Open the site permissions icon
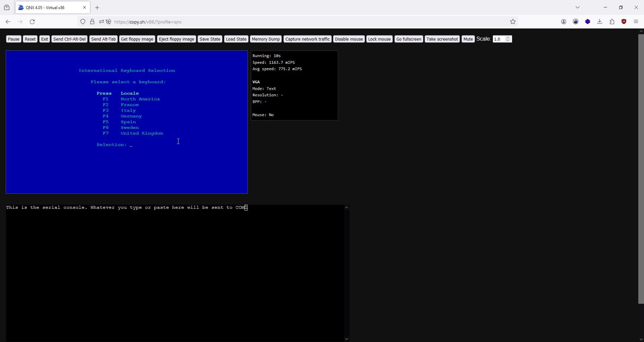Screen dimensions: 644x342 click(101, 22)
